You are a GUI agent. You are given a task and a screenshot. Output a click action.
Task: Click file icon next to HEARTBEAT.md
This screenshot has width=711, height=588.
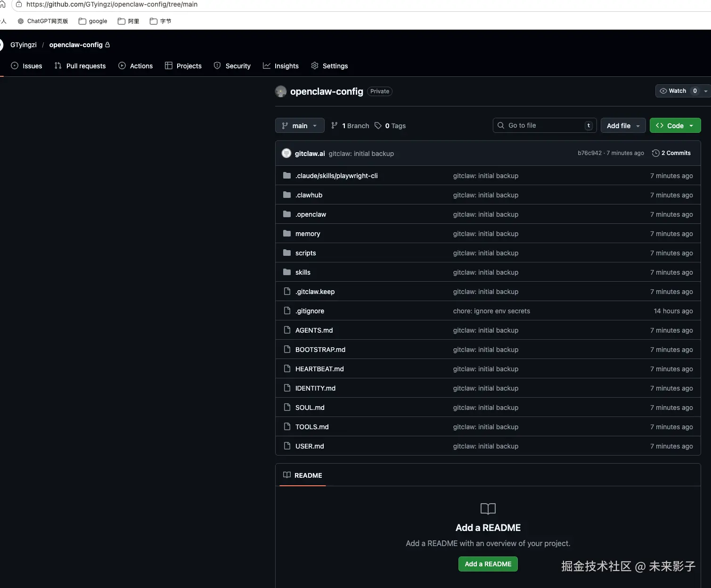coord(287,368)
